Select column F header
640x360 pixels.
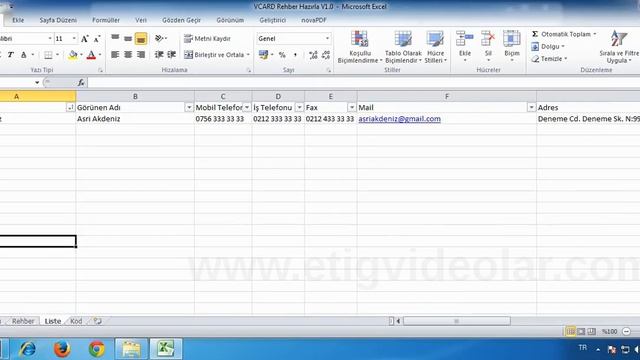(447, 96)
